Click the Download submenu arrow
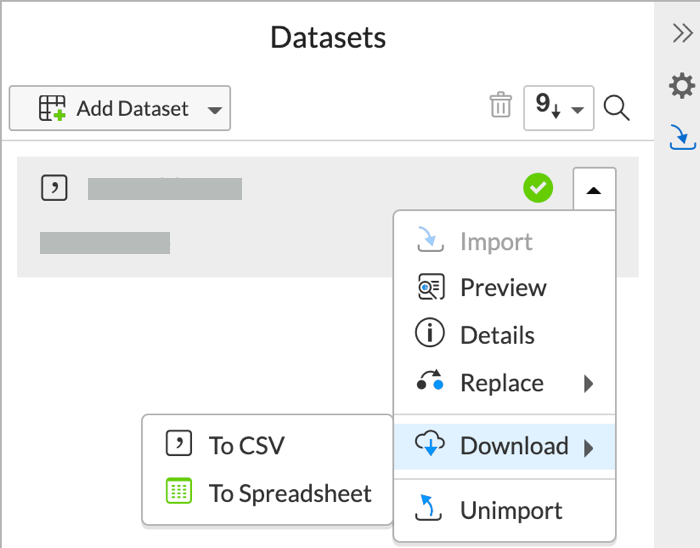The width and height of the screenshot is (700, 548). coord(589,448)
